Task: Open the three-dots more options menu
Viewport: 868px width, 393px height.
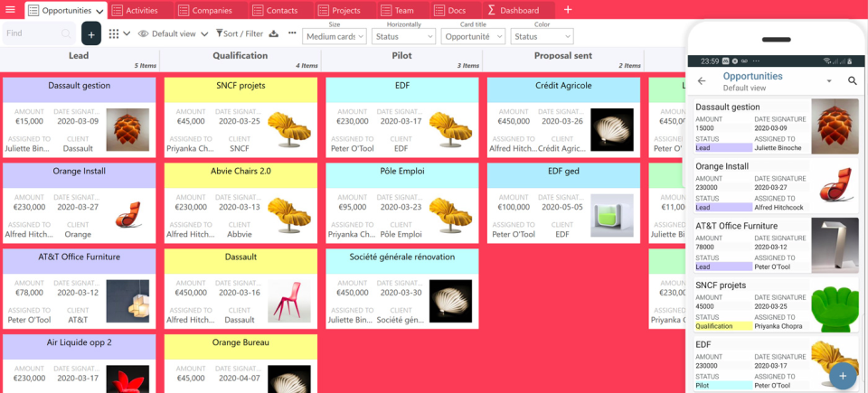Action: pyautogui.click(x=292, y=33)
